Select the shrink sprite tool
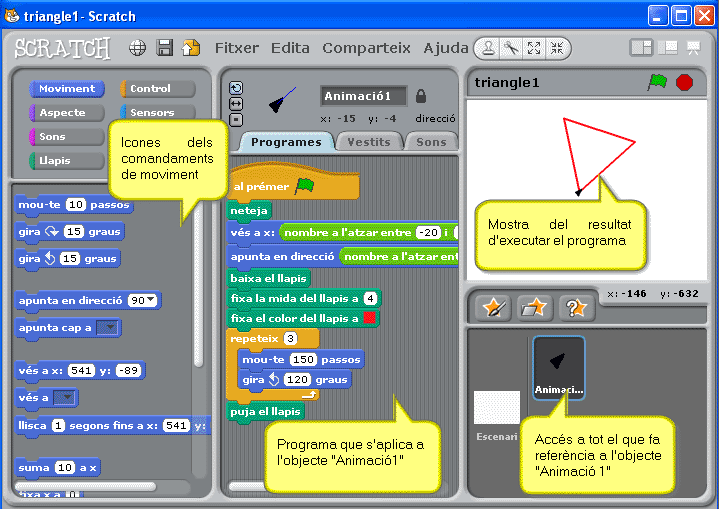The image size is (719, 509). point(557,48)
